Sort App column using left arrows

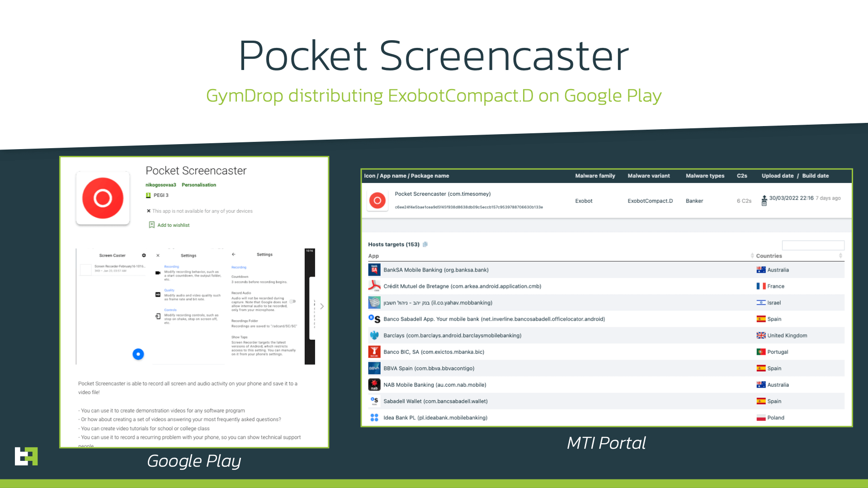pyautogui.click(x=752, y=256)
